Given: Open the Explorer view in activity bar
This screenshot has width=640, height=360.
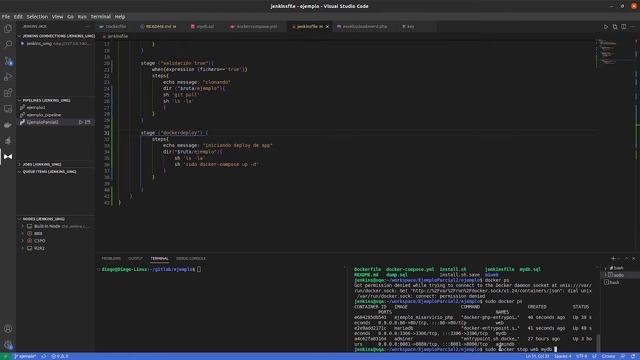Looking at the screenshot, I should (x=8, y=29).
